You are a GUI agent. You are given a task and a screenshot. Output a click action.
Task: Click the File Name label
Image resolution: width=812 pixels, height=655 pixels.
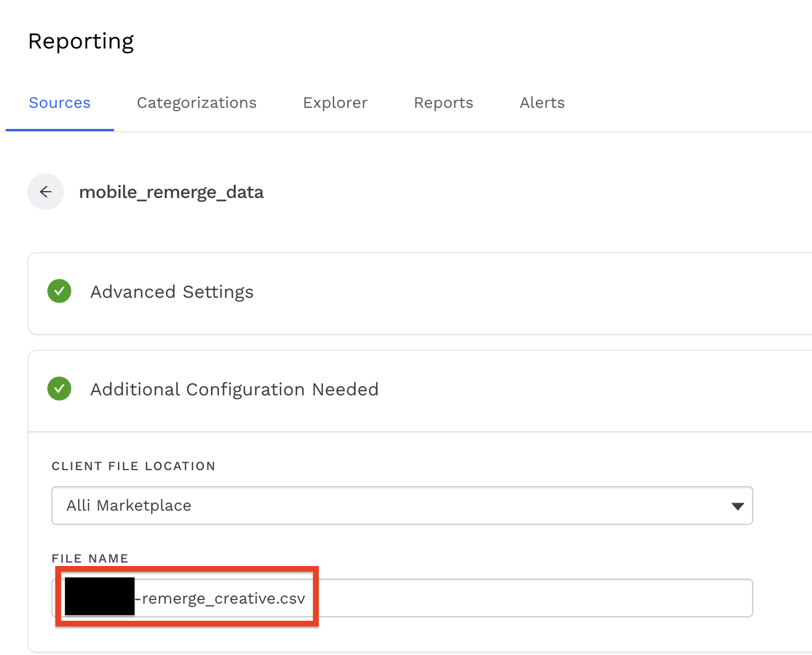[x=90, y=559]
